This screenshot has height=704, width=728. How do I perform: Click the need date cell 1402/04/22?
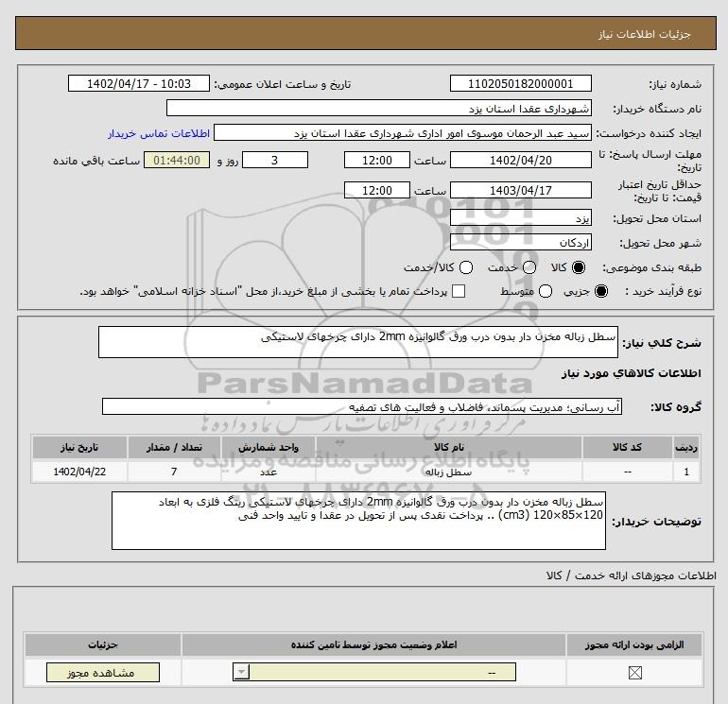(79, 472)
